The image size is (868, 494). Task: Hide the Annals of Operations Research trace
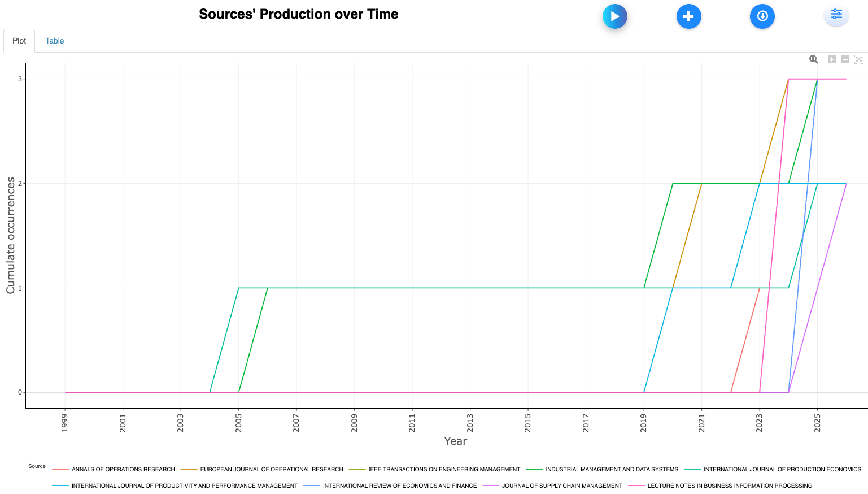click(123, 469)
